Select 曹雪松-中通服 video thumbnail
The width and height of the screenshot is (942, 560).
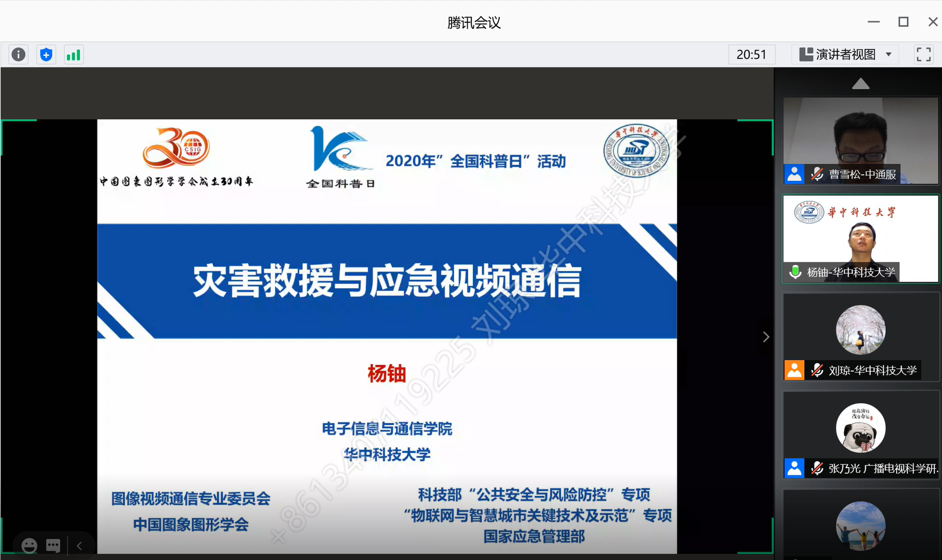tap(860, 140)
